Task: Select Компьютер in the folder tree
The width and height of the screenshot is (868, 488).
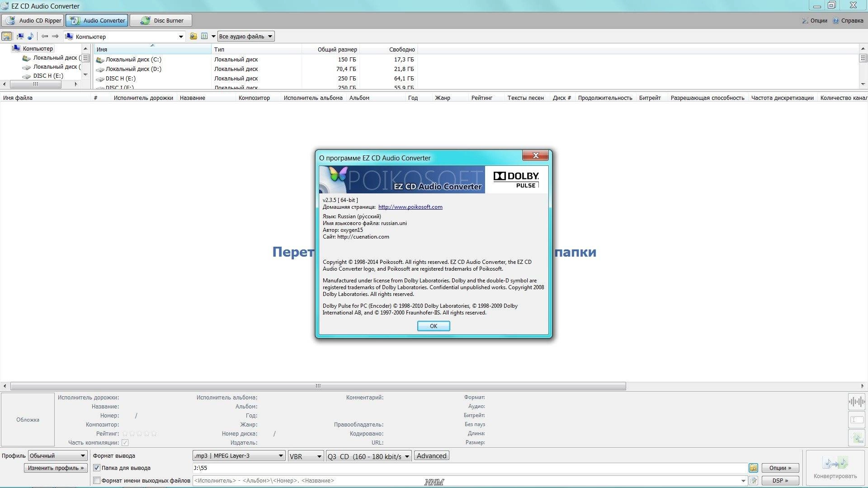Action: click(33, 48)
